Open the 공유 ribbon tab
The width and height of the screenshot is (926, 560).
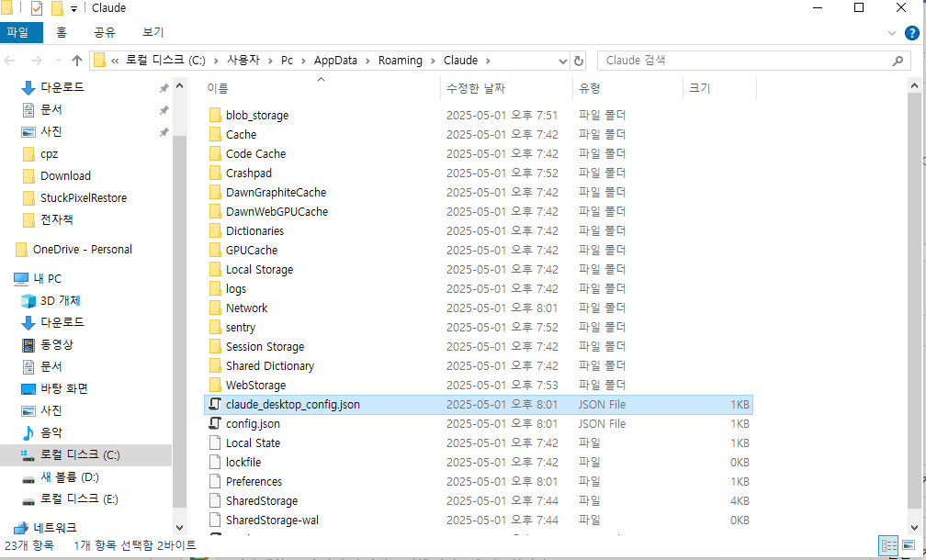point(105,32)
